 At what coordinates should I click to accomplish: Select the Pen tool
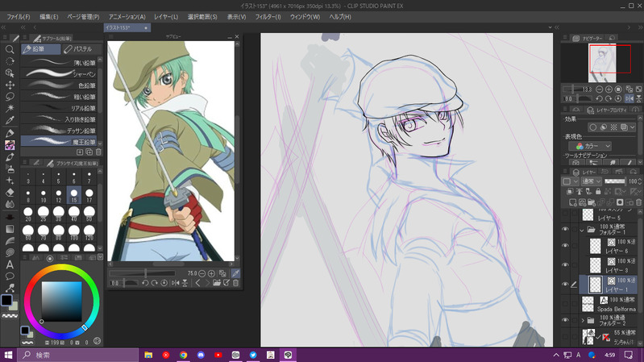[10, 133]
